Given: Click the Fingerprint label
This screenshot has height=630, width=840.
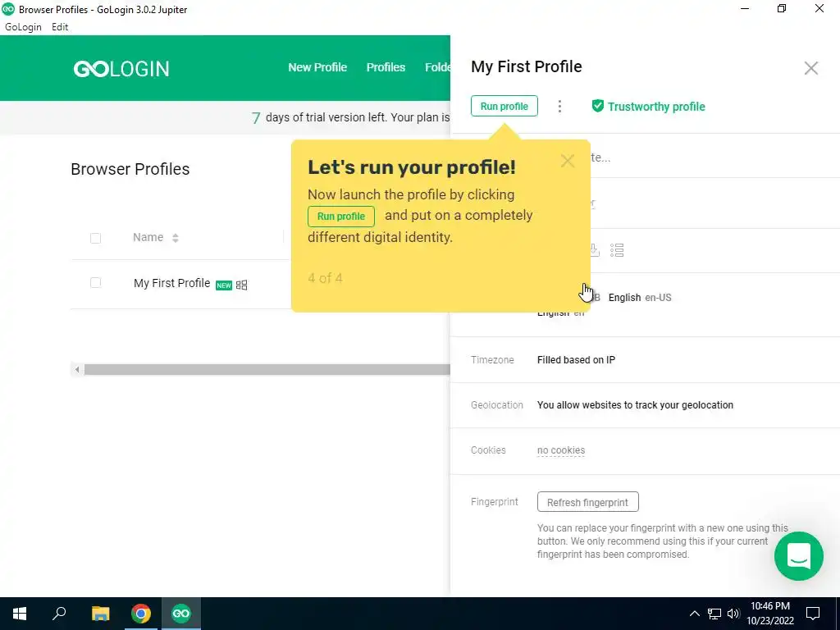Looking at the screenshot, I should 495,502.
